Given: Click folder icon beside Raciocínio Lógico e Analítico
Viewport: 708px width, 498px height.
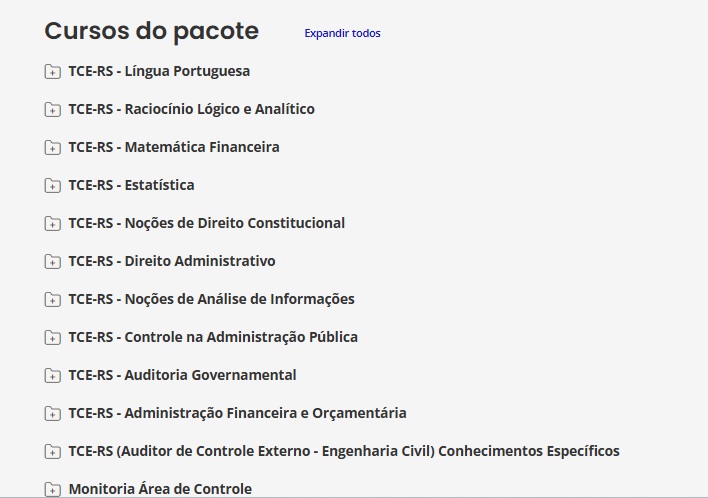Looking at the screenshot, I should click(52, 109).
